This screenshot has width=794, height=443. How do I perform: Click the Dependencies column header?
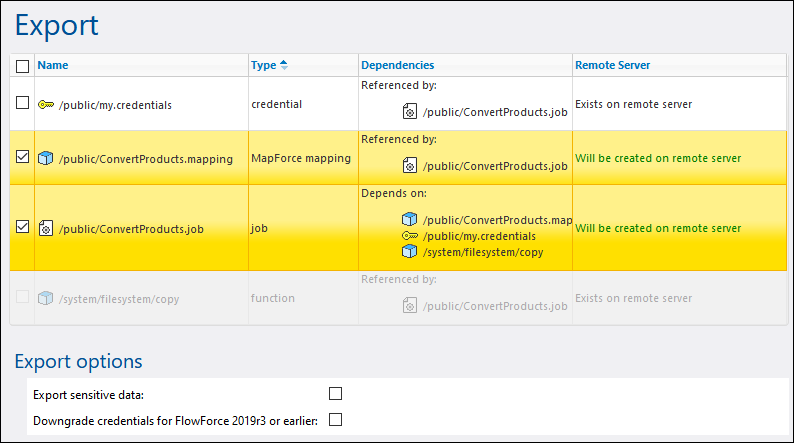(x=397, y=66)
